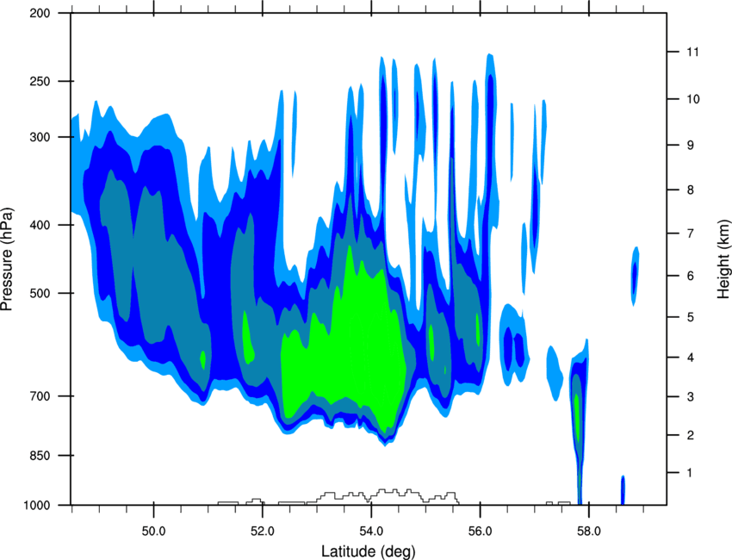Screen dimensions: 732x560
Task: Select the 500 pressure tick label
Action: pos(40,293)
